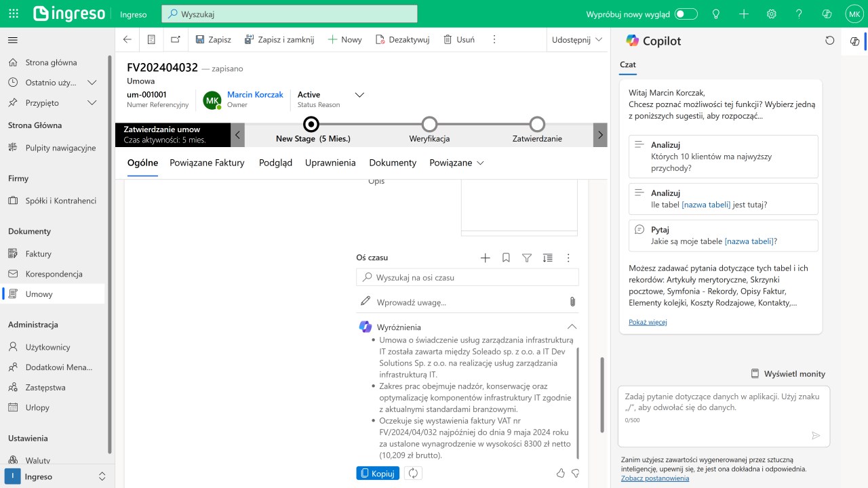Open the Dokumenty tab
The image size is (868, 488).
tap(393, 163)
